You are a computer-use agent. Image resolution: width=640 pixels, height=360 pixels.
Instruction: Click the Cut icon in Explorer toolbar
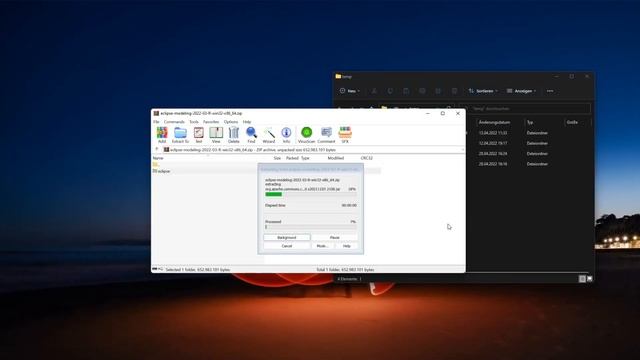point(374,91)
